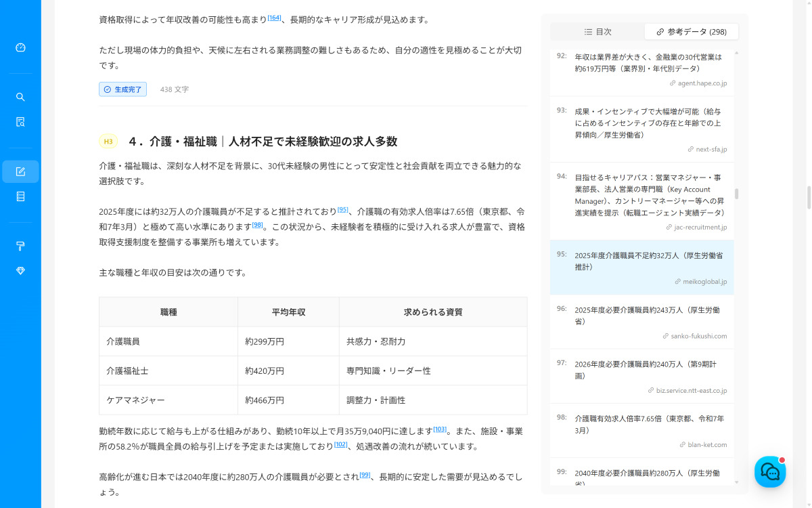Open the article list panel from sidebar
Viewport: 812px width, 508px height.
pyautogui.click(x=20, y=196)
